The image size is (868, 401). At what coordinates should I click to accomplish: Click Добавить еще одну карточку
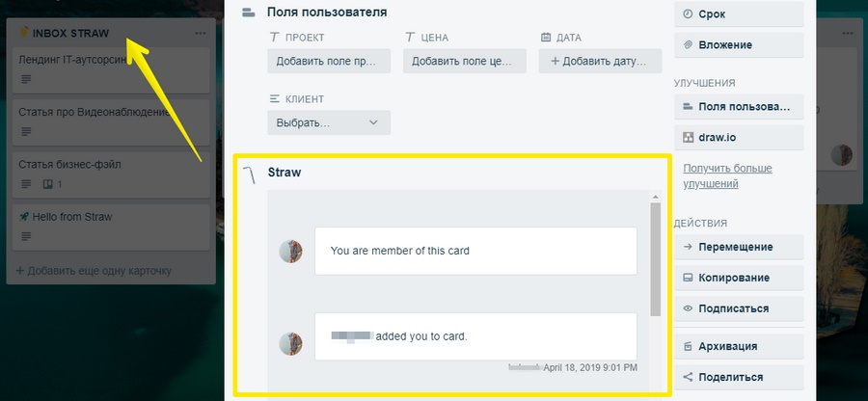(x=94, y=271)
